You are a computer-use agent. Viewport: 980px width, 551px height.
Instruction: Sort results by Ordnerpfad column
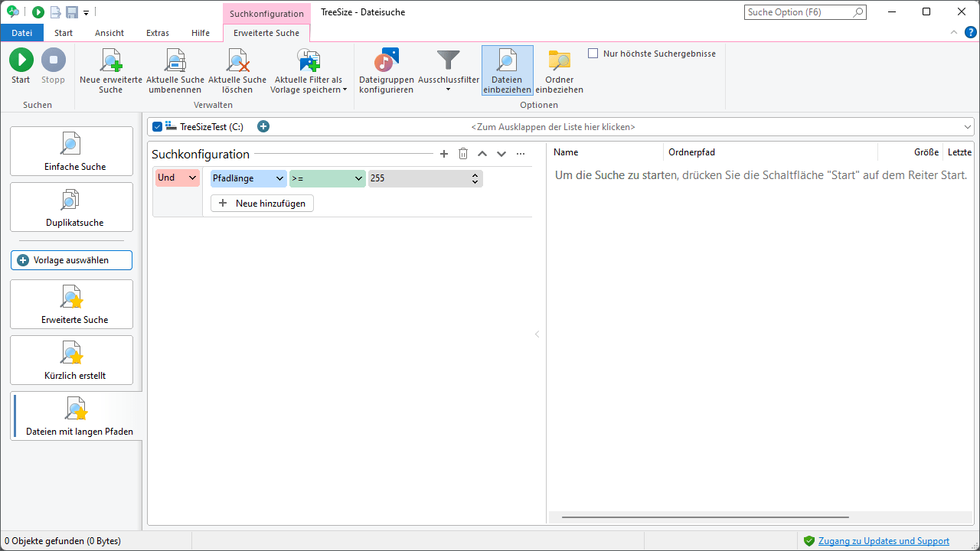[x=770, y=152]
